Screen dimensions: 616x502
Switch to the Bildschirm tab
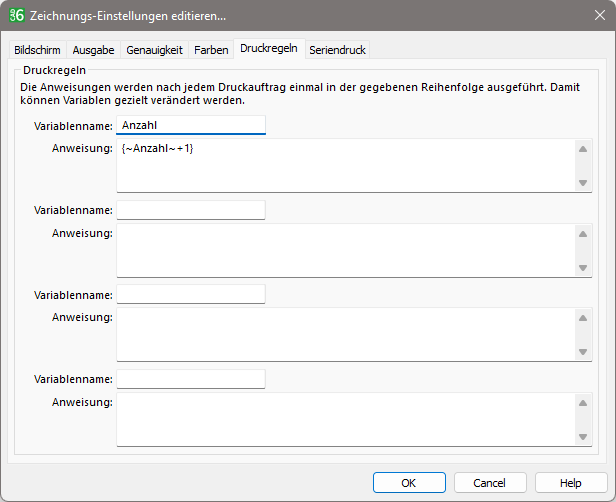(37, 50)
